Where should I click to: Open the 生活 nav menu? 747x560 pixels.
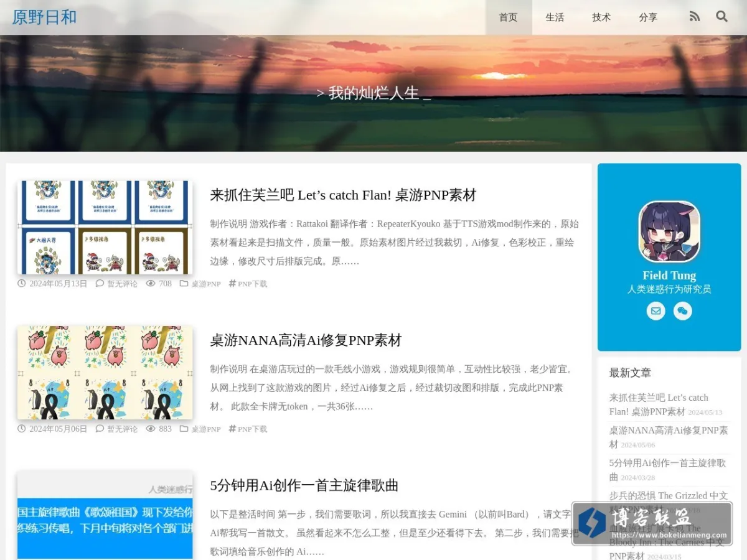pos(555,17)
